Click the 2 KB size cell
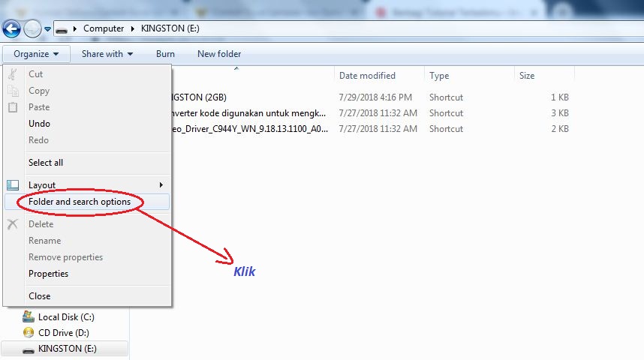 coord(560,129)
